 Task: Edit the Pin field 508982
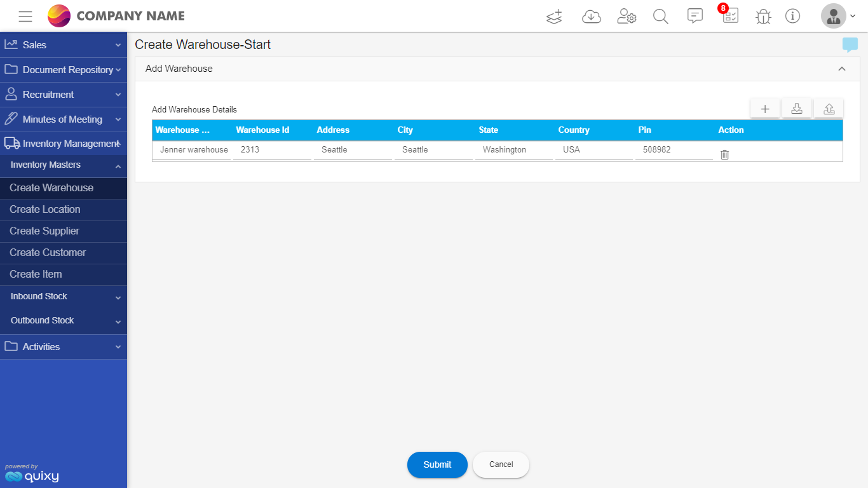[674, 151]
